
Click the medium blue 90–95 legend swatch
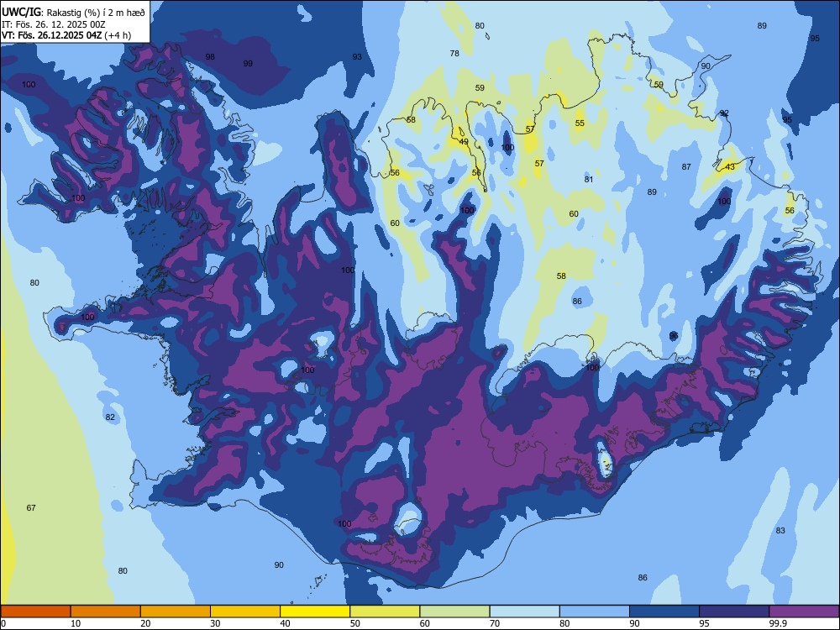pyautogui.click(x=664, y=612)
